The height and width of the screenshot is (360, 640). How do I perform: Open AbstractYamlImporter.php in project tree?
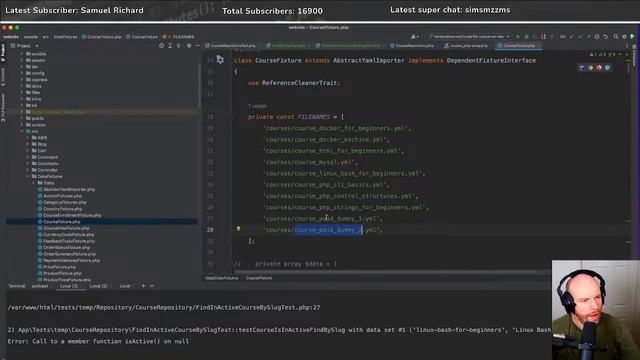(x=67, y=189)
